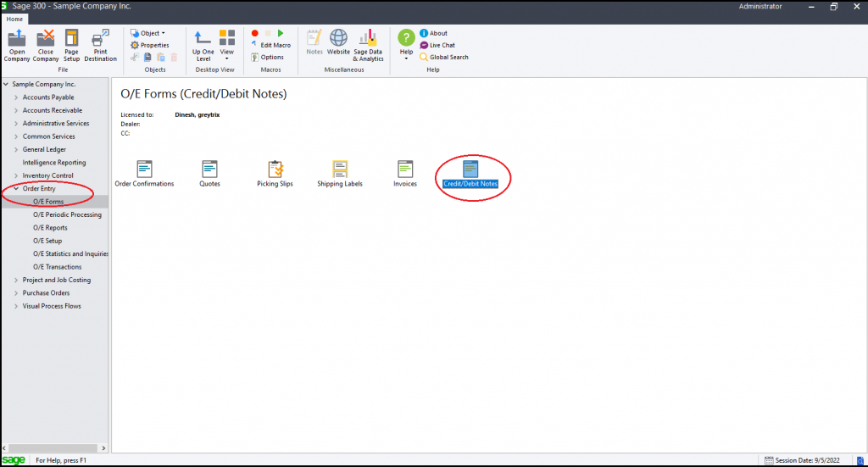868x467 pixels.
Task: Open Sage Data & Analytics
Action: click(x=368, y=38)
